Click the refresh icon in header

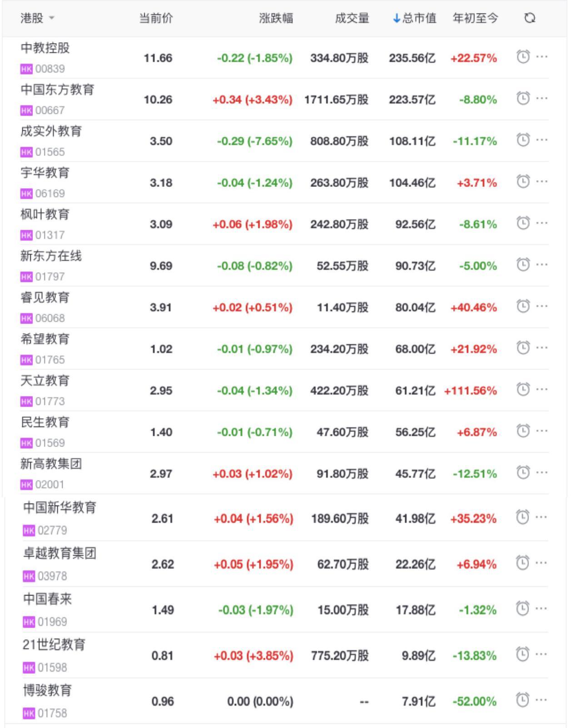530,18
